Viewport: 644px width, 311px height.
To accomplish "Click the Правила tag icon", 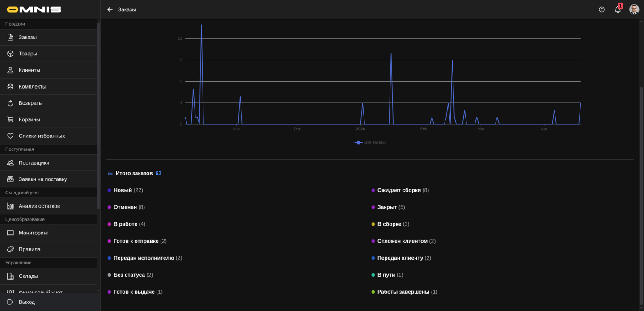I will tap(10, 249).
